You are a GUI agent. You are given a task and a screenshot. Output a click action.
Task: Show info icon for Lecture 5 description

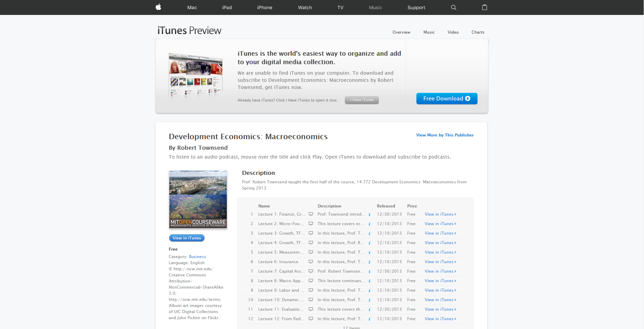pyautogui.click(x=369, y=253)
